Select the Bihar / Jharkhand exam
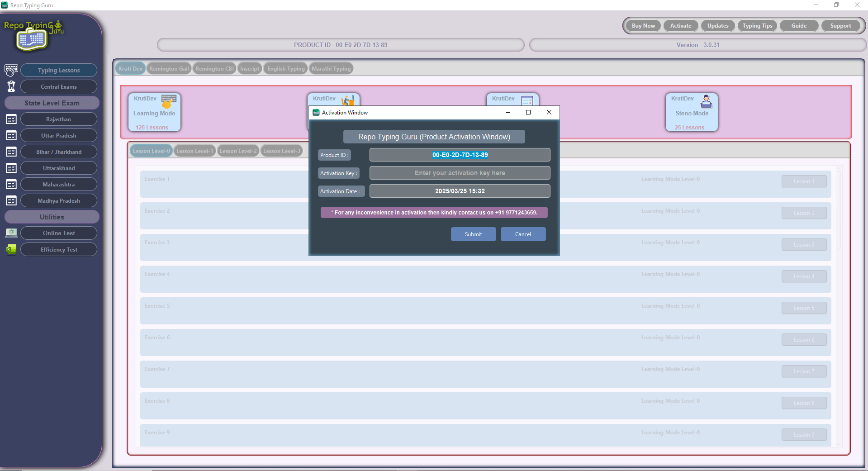The width and height of the screenshot is (868, 471). [59, 152]
